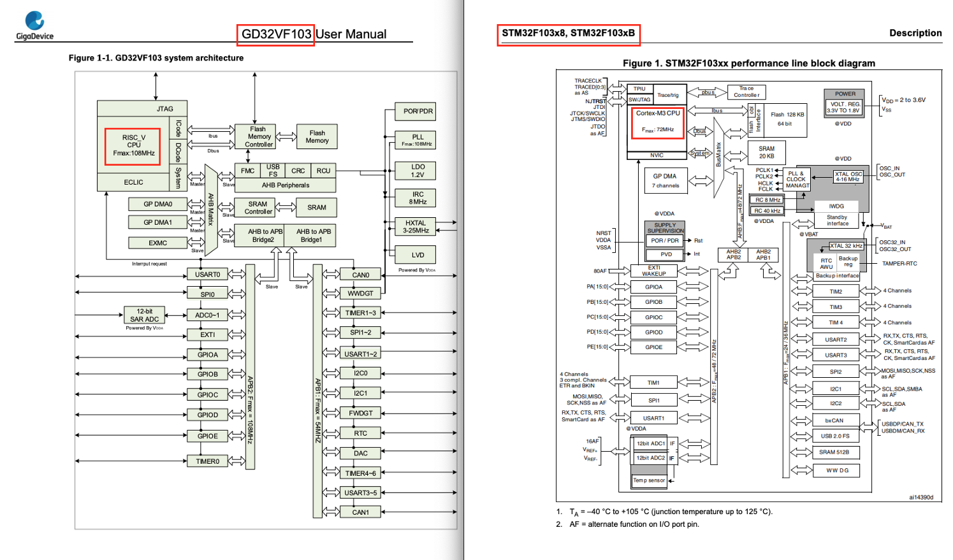
Task: Select the RISC_V CPU block
Action: [133, 146]
